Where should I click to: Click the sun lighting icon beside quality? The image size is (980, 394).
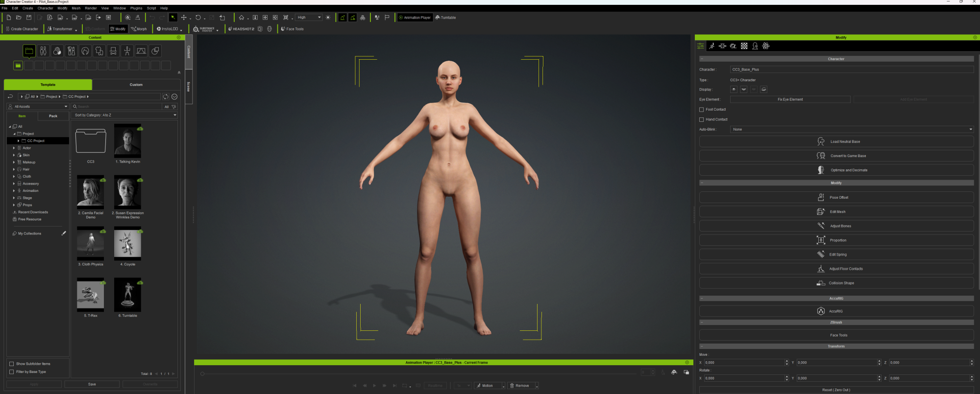tap(328, 18)
